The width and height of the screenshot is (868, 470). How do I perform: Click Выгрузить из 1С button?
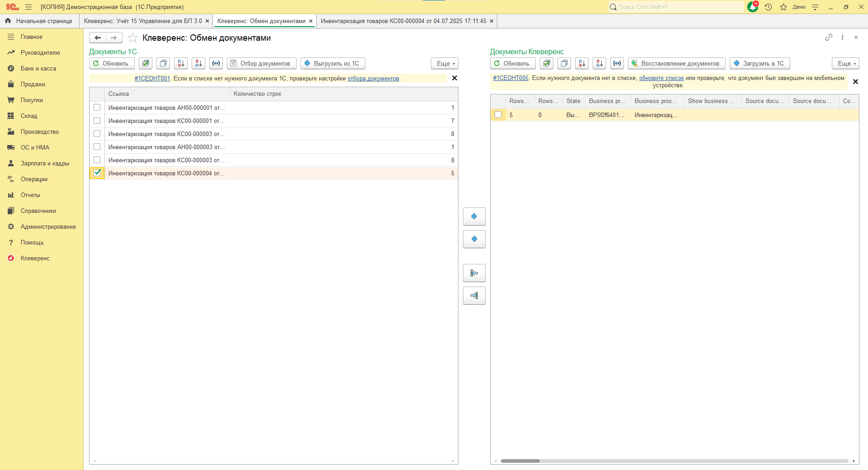[x=333, y=64]
